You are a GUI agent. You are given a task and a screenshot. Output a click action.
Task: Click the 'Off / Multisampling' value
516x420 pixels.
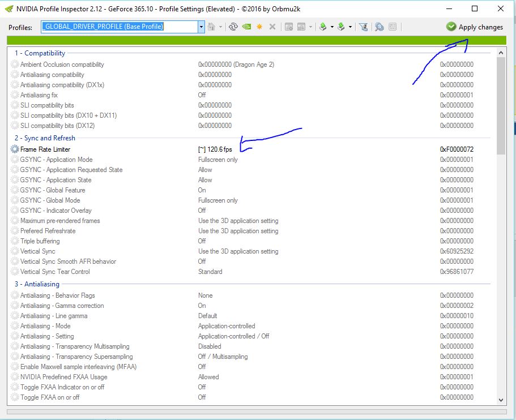point(223,357)
